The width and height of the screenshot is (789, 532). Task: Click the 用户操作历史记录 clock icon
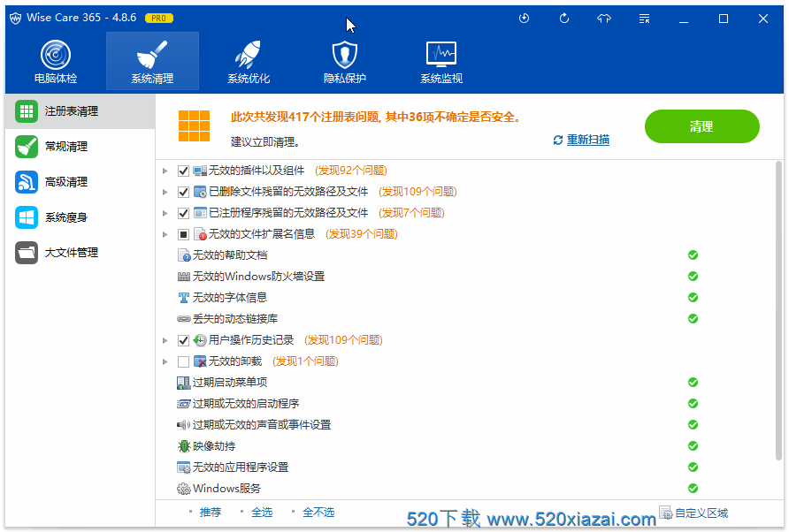pyautogui.click(x=200, y=340)
